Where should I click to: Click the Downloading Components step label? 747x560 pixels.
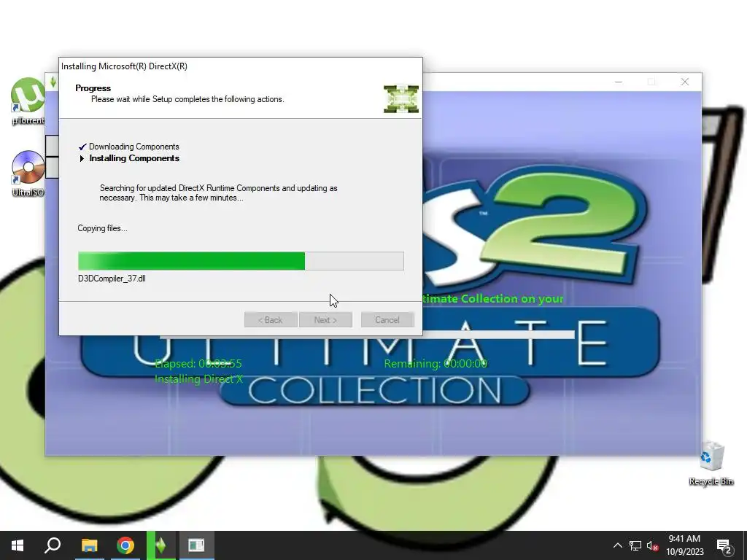pos(134,147)
